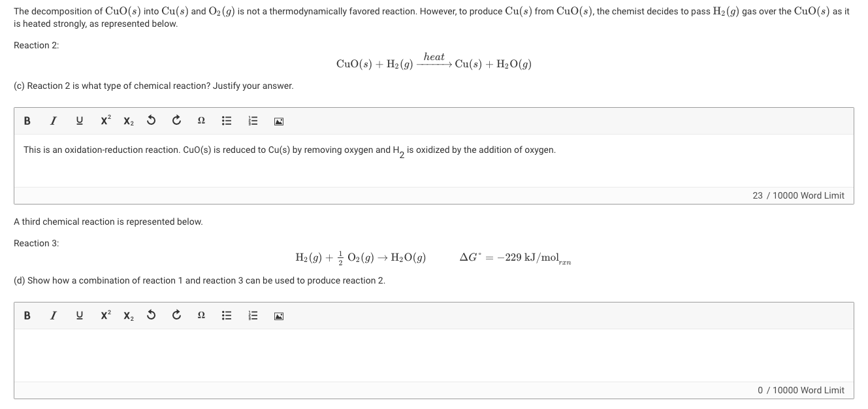Apply a numbered list in the part (c) toolbar
Screen dimensions: 868x409
pos(252,121)
